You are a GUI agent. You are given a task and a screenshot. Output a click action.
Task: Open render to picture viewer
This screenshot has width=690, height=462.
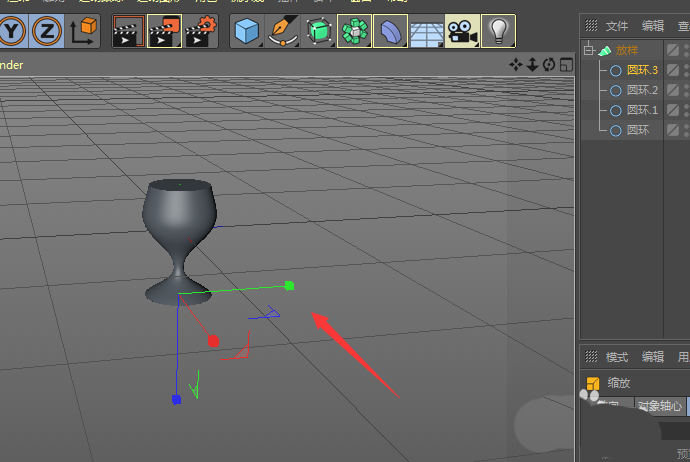164,32
